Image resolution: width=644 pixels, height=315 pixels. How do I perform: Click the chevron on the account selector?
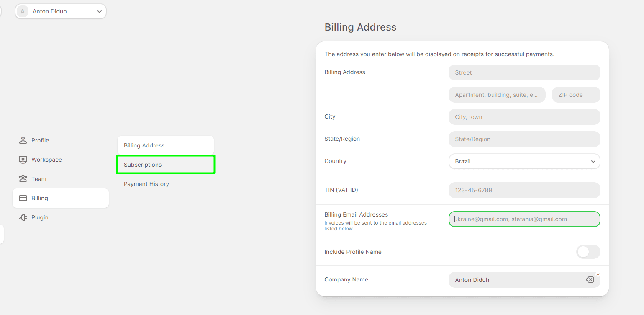coord(99,11)
